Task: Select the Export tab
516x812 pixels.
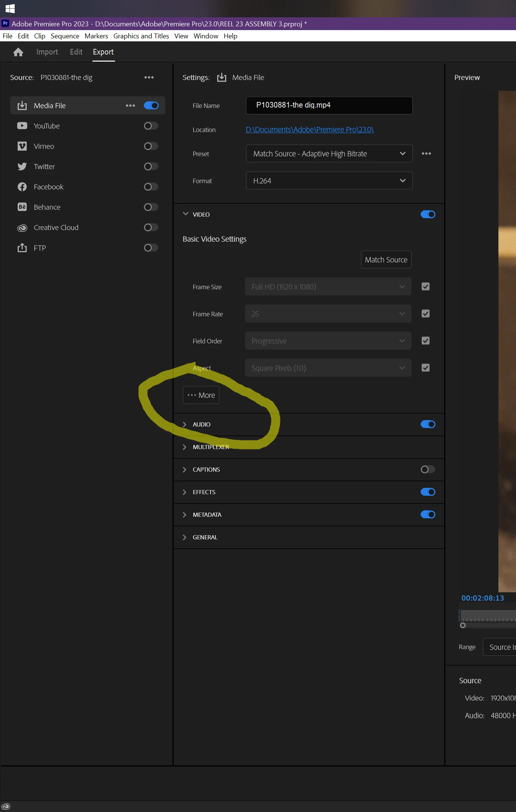Action: point(103,52)
